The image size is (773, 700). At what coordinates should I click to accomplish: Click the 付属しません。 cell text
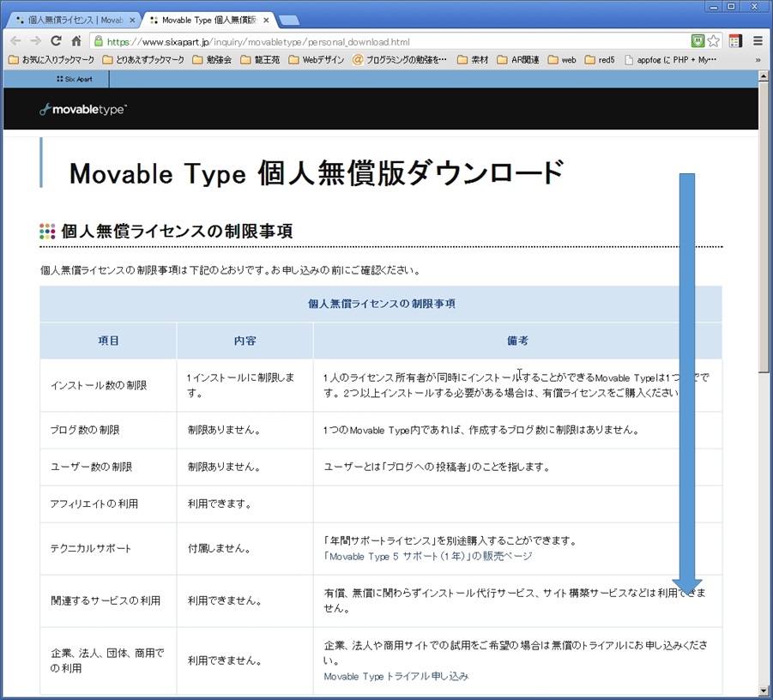point(220,549)
